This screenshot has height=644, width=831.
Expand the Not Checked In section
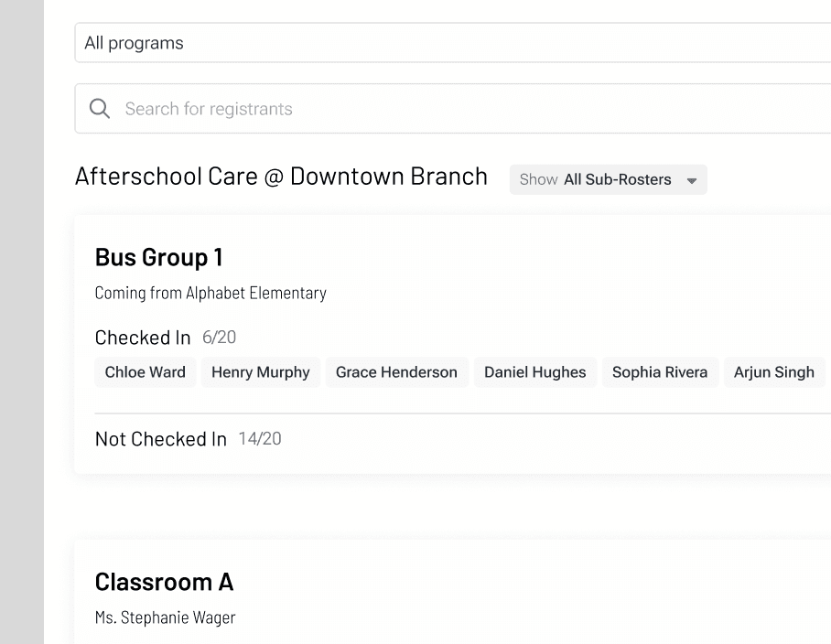click(160, 439)
